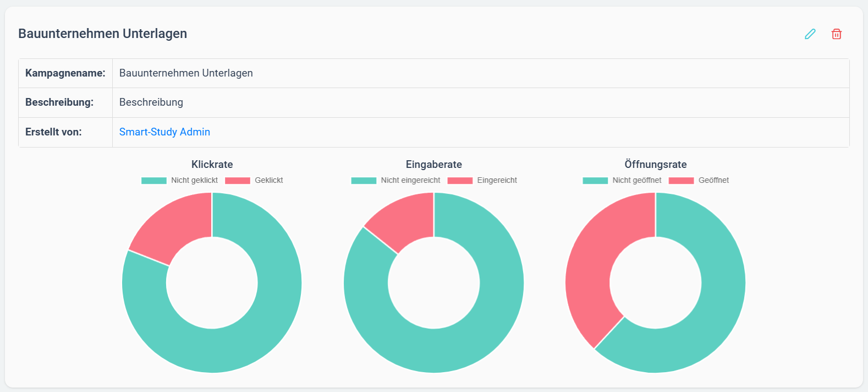Click the Bauunternehmen Unterlagen heading
This screenshot has height=392, width=868.
coord(103,34)
